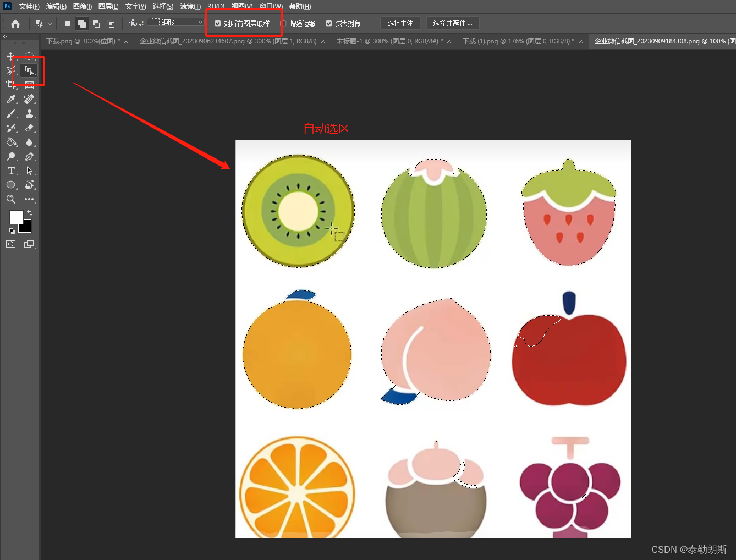Switch to 企业微信截图_20230906234607.png tab
The width and height of the screenshot is (736, 560).
tap(228, 41)
